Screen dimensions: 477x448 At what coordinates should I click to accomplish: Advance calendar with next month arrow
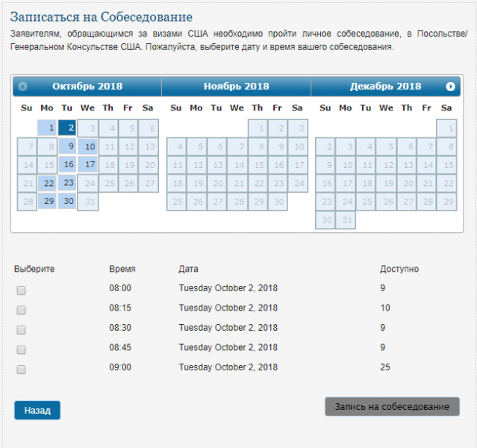point(450,87)
